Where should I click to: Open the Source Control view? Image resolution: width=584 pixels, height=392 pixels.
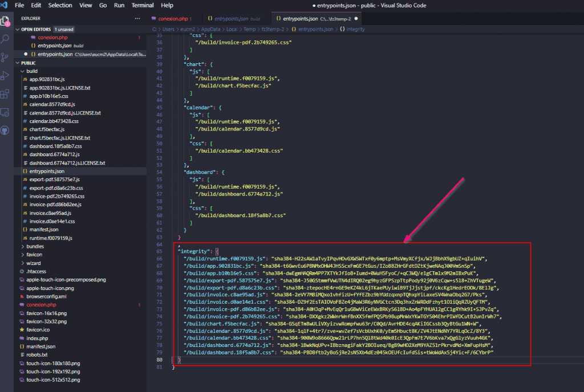click(x=5, y=57)
